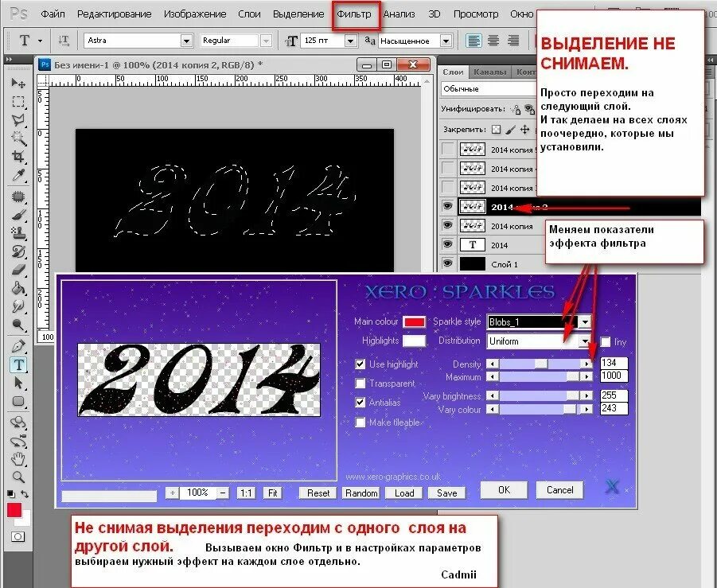717x588 pixels.
Task: Click Cancel in Xero Sparkles dialog
Action: pos(559,490)
